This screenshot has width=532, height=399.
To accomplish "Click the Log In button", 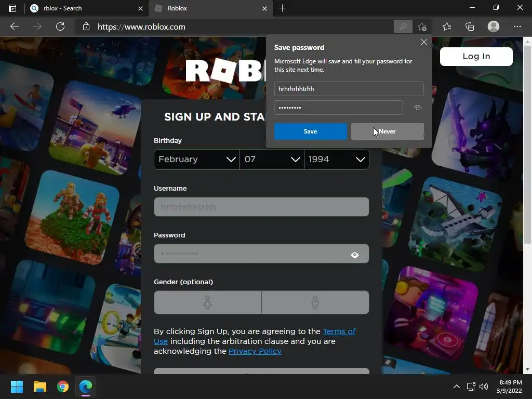I will [476, 56].
